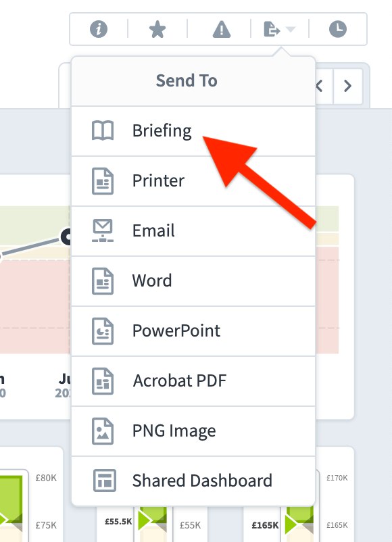
Task: Choose Acrobat PDF export
Action: tap(193, 381)
